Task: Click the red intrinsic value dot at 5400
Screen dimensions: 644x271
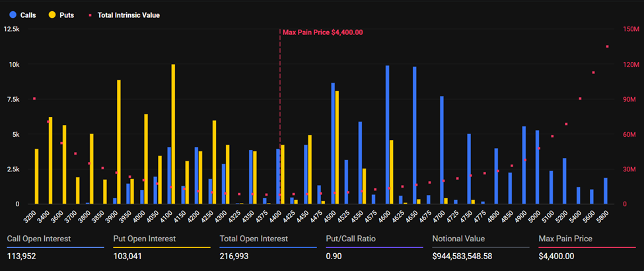Action: pyautogui.click(x=580, y=98)
